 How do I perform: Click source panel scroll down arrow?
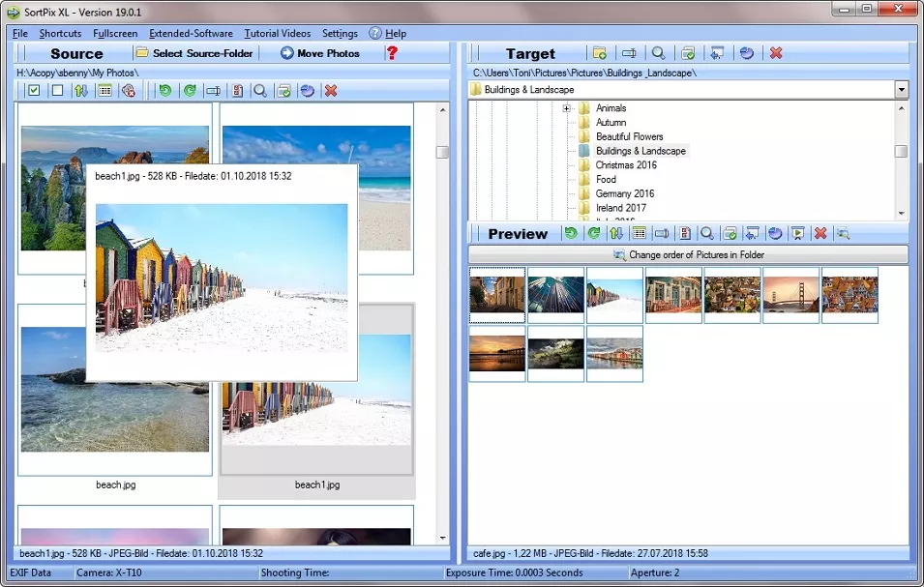(442, 538)
